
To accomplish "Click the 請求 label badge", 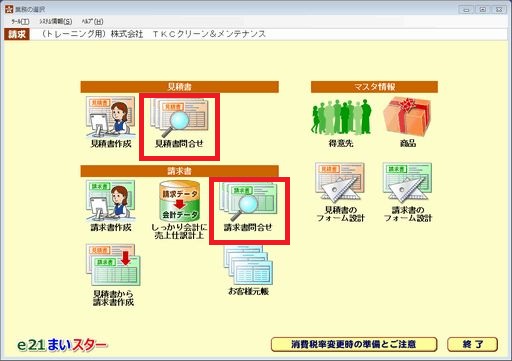I will 17,34.
